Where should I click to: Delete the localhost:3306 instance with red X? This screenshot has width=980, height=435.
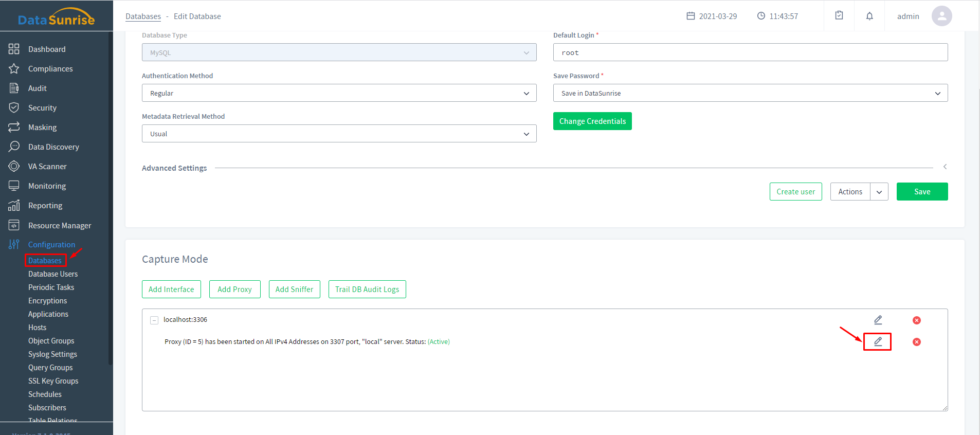click(x=916, y=320)
